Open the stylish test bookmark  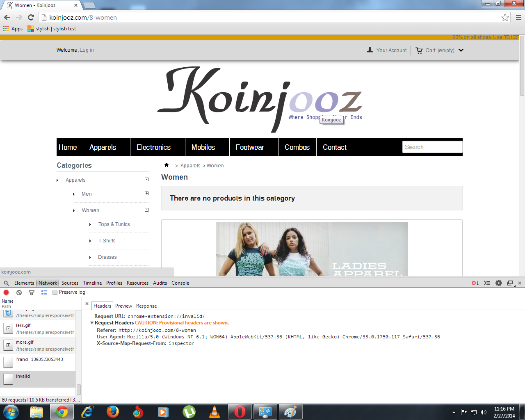pyautogui.click(x=52, y=29)
